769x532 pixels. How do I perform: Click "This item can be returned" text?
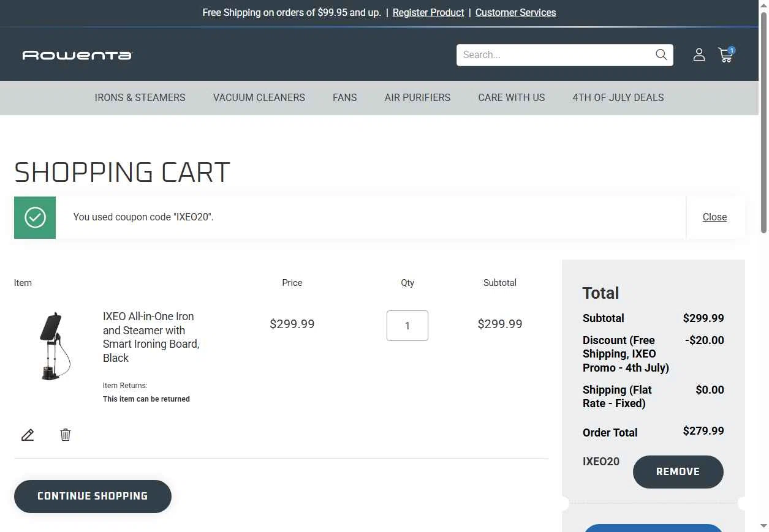146,399
